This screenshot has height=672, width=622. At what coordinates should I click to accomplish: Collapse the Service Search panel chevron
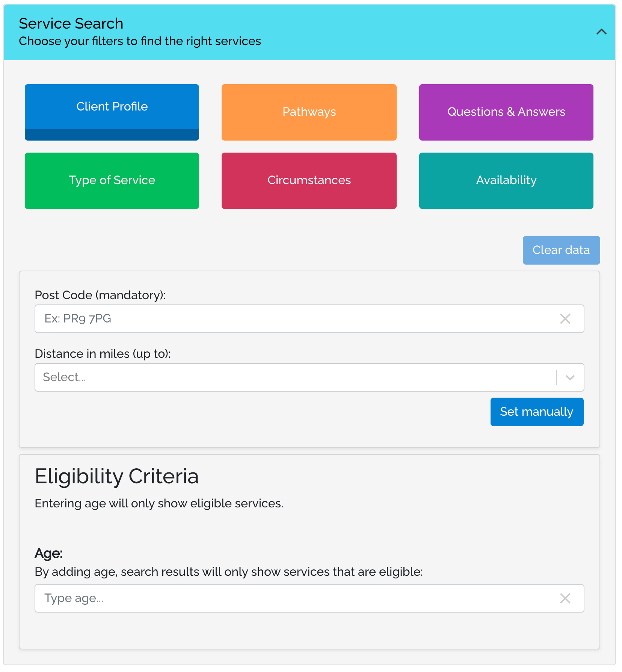601,32
